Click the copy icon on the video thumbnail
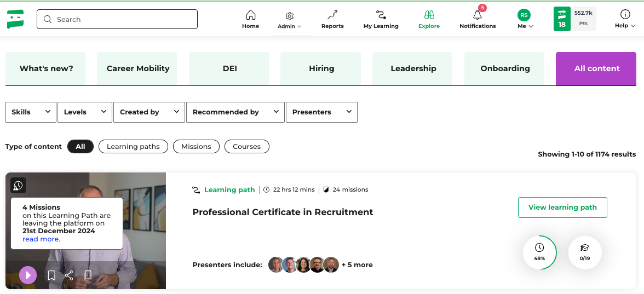Viewport: 644px width, 294px height. pos(87,275)
